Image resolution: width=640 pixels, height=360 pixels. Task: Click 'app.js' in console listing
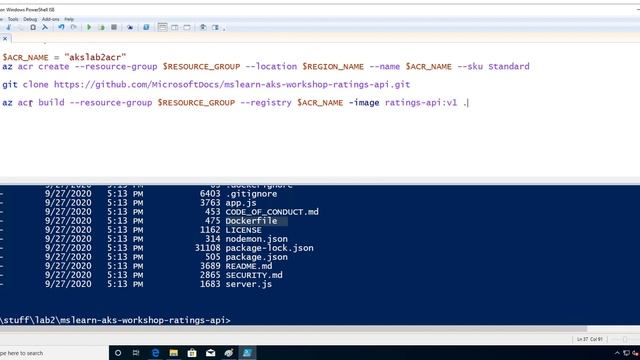241,203
